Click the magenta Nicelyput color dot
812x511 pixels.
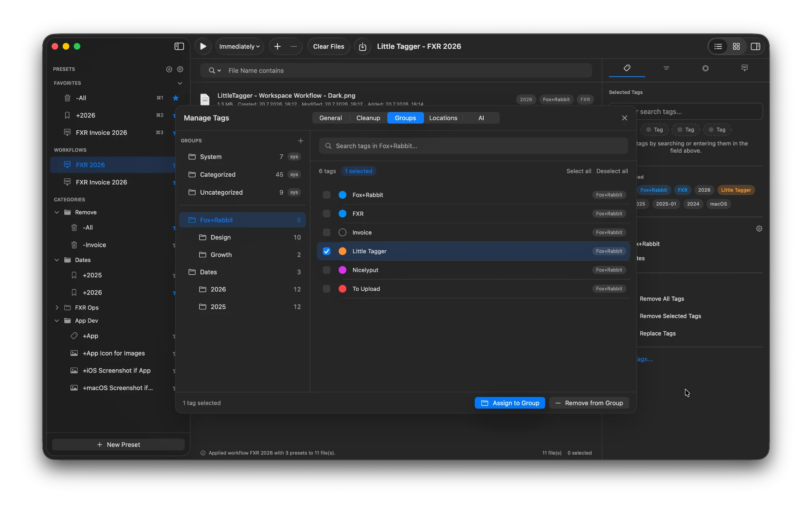pyautogui.click(x=343, y=270)
